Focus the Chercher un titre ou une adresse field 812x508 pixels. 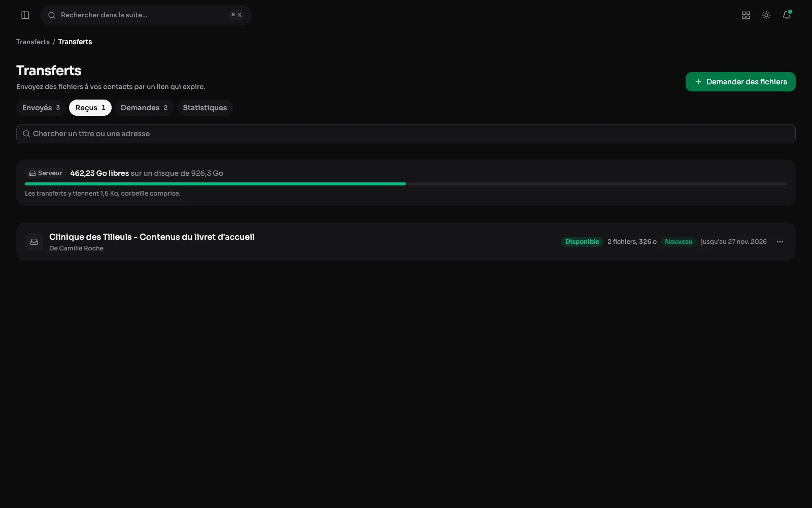tap(406, 134)
